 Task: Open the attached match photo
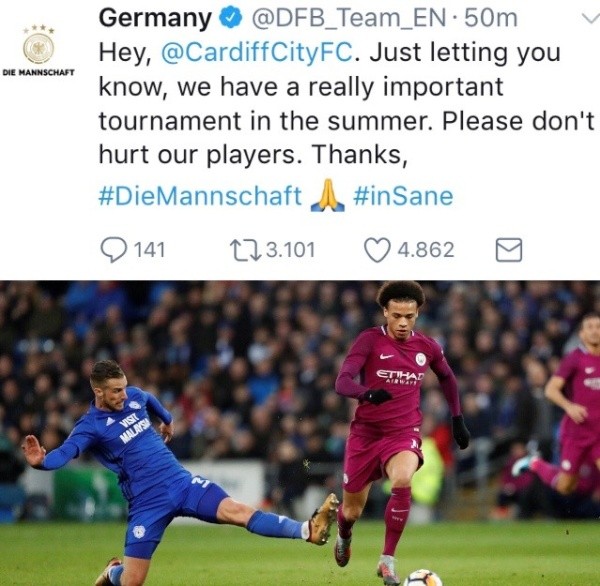tap(300, 433)
